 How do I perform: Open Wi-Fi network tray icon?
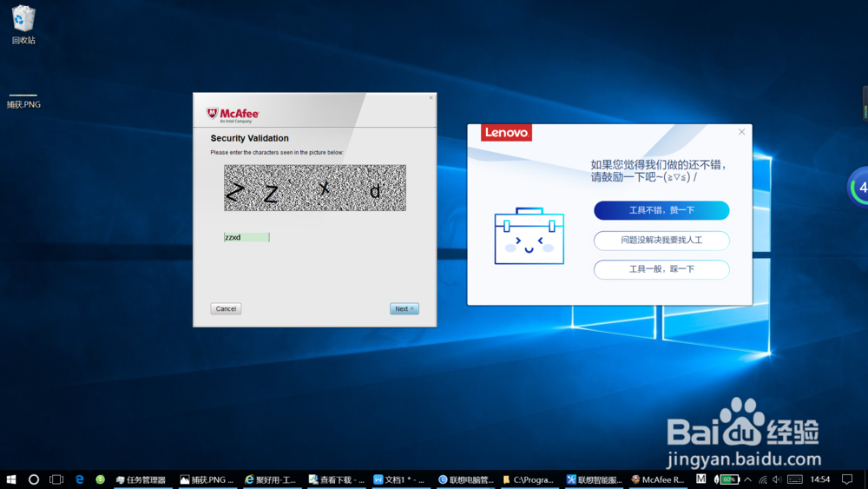[763, 479]
